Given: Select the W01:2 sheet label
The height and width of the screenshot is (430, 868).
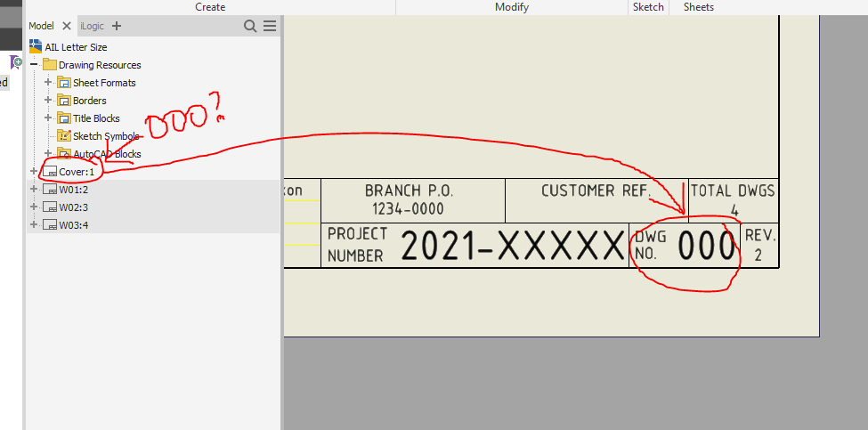Looking at the screenshot, I should pos(74,190).
